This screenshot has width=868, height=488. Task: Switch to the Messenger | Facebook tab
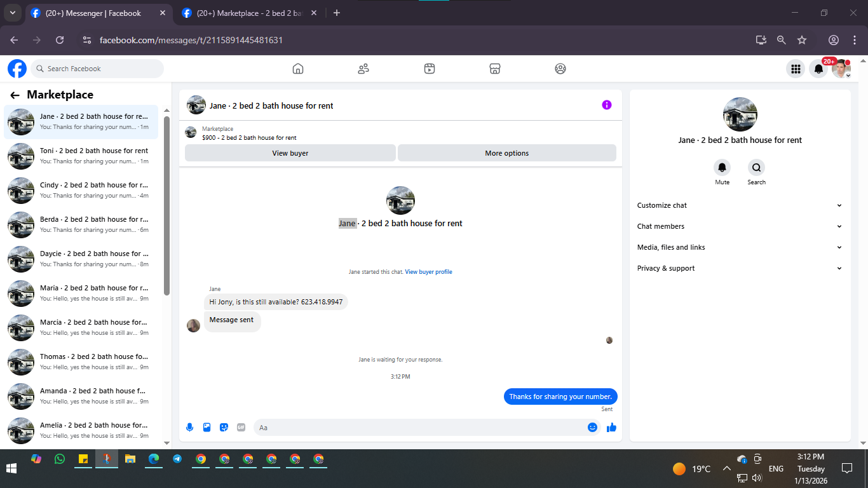point(98,13)
